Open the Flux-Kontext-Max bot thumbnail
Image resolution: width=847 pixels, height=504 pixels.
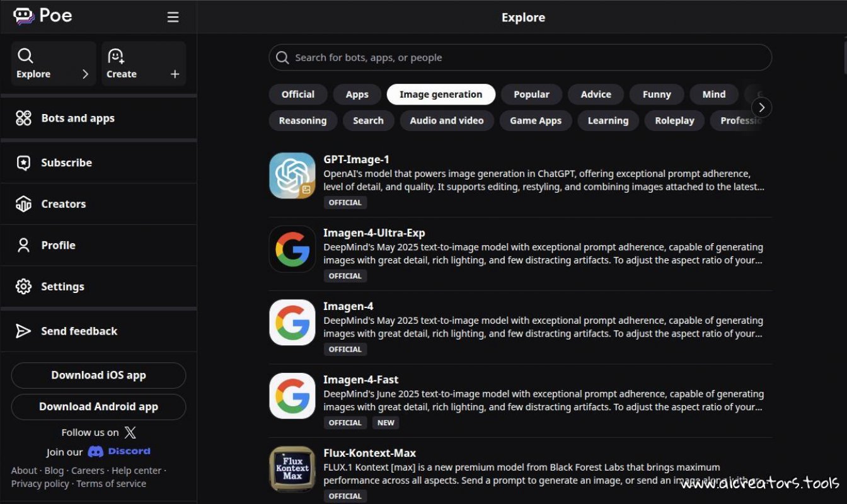[x=292, y=469]
